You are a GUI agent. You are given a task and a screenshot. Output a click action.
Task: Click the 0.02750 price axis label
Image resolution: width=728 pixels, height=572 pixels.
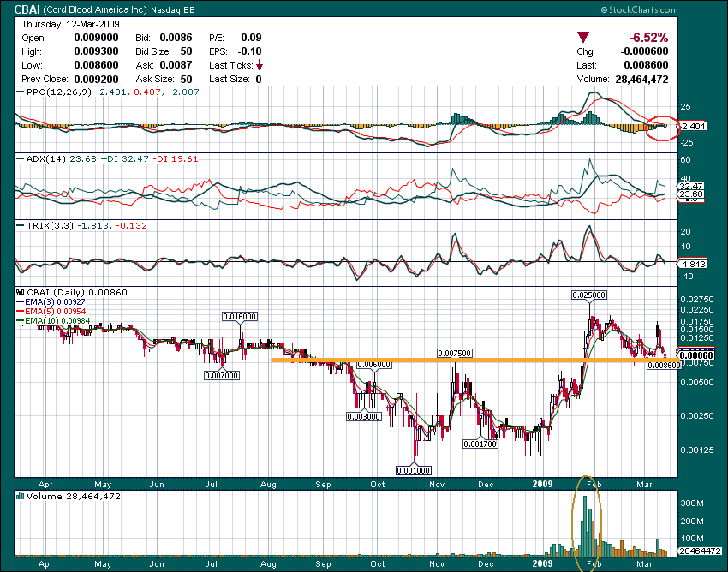point(697,300)
